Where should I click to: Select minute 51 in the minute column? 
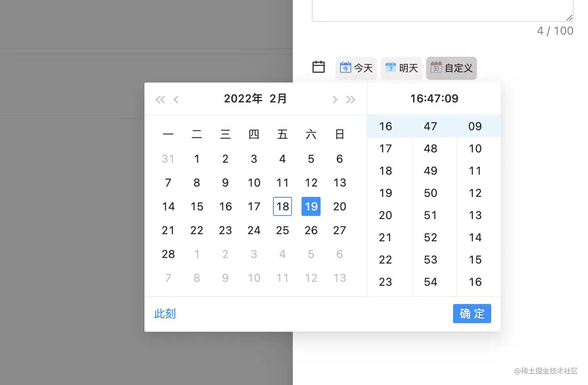(x=434, y=215)
